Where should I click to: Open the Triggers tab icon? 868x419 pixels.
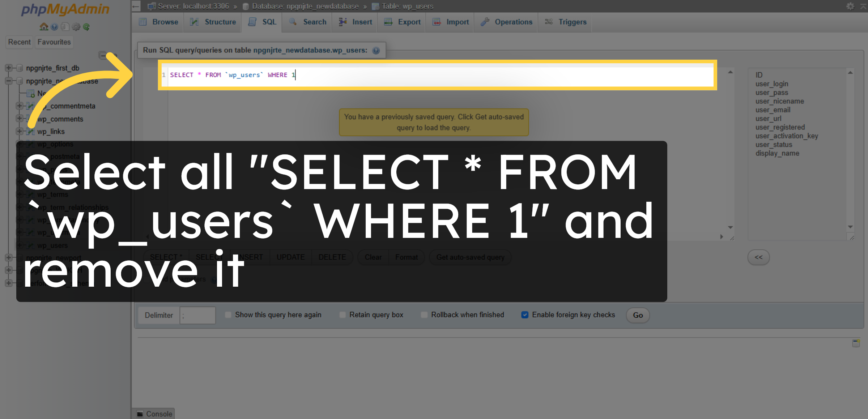[x=549, y=22]
